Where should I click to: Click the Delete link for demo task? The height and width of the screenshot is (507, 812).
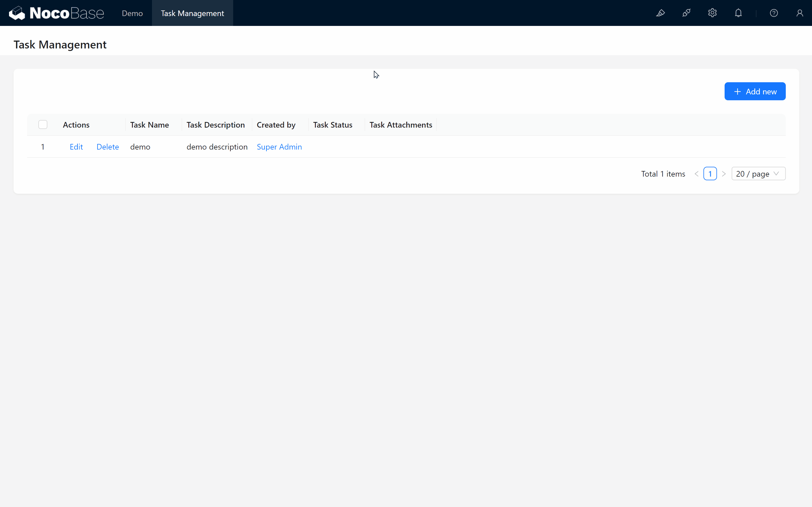coord(108,147)
